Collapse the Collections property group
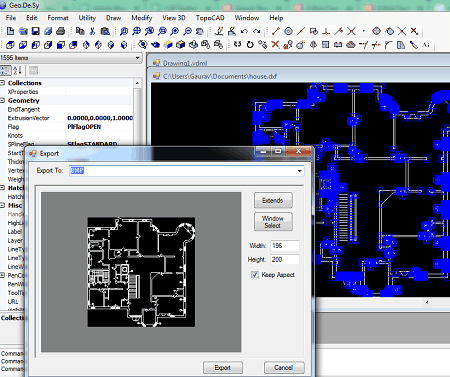 pyautogui.click(x=3, y=83)
